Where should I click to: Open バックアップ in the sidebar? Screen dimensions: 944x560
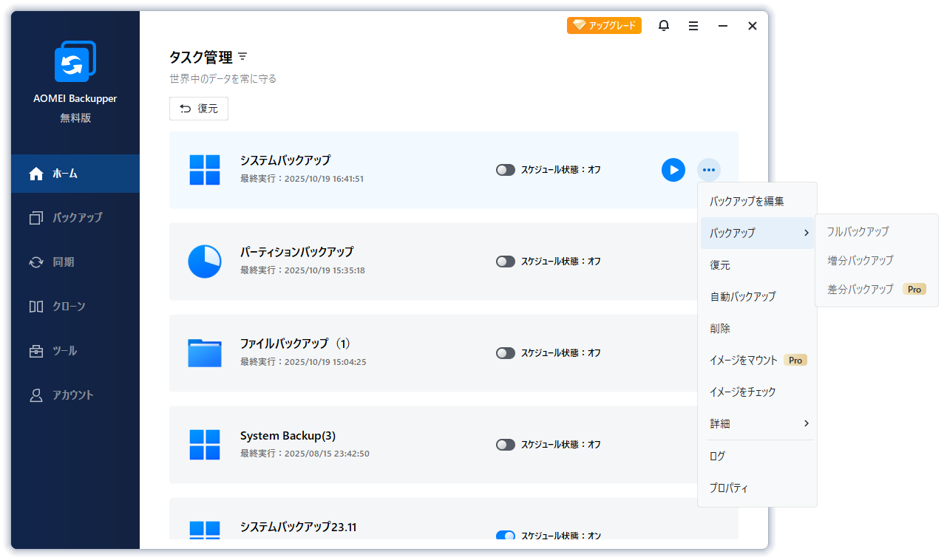point(75,218)
